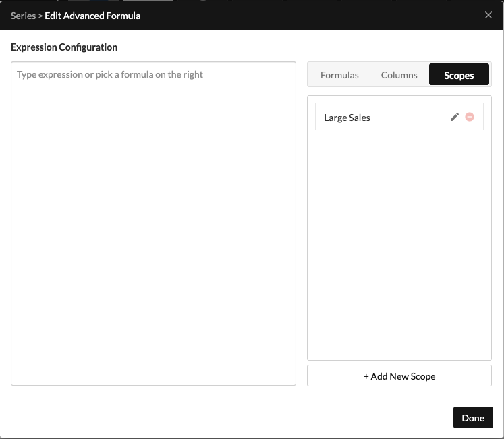Close the Edit Advanced Formula dialog
Viewport: 504px width, 439px height.
point(488,15)
